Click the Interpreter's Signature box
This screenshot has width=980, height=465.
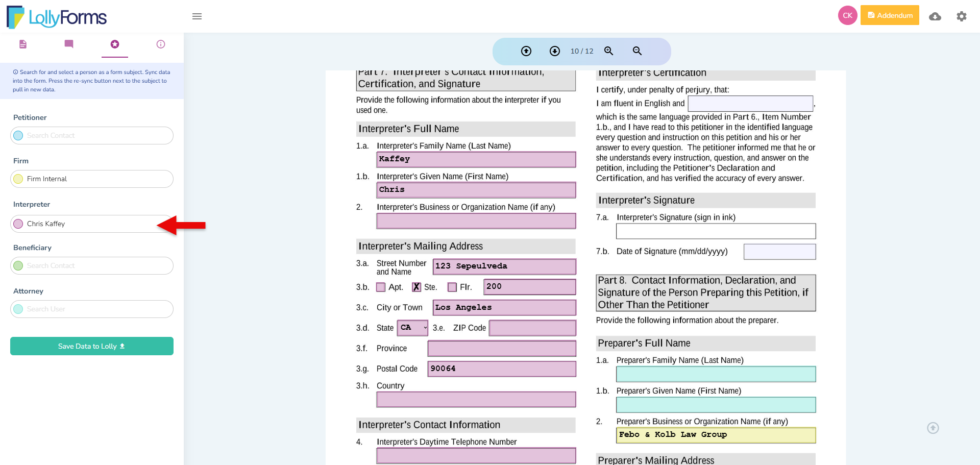[716, 231]
